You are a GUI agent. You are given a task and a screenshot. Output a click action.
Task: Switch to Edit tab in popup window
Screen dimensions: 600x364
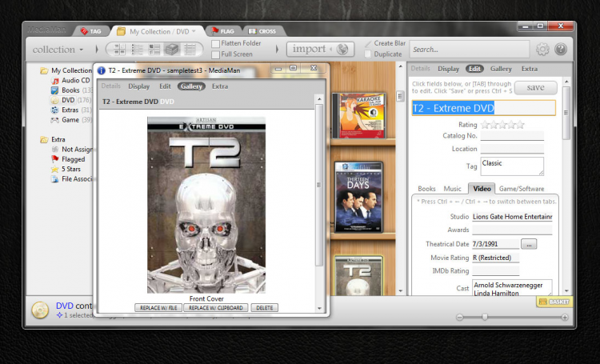(165, 86)
